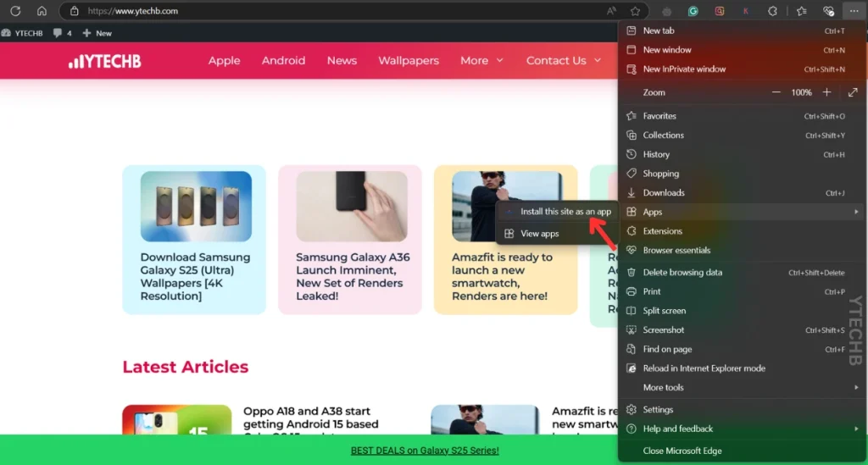Open Extensions menu entry
The image size is (868, 465).
[x=741, y=231]
